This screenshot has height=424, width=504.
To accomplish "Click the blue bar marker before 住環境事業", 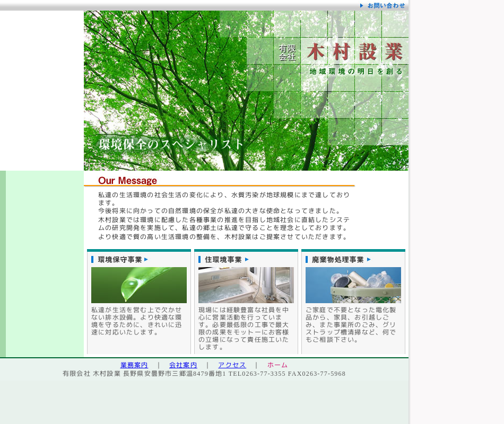I will (x=199, y=259).
